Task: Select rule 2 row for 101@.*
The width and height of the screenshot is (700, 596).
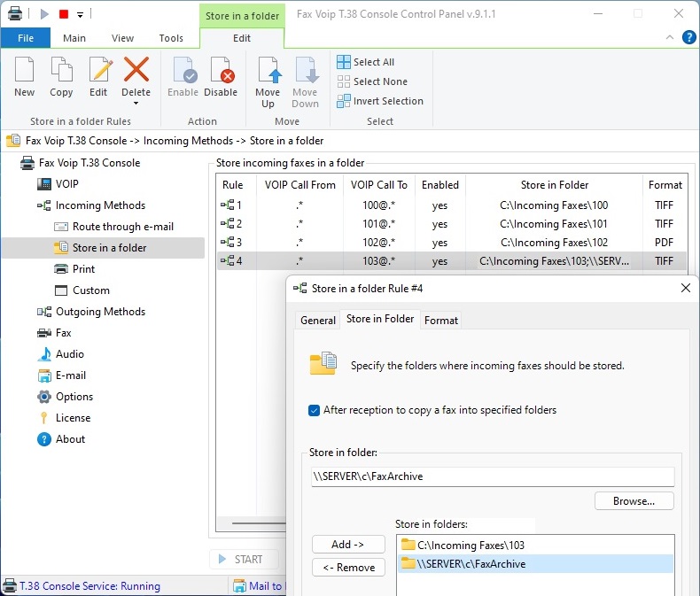Action: coord(452,224)
